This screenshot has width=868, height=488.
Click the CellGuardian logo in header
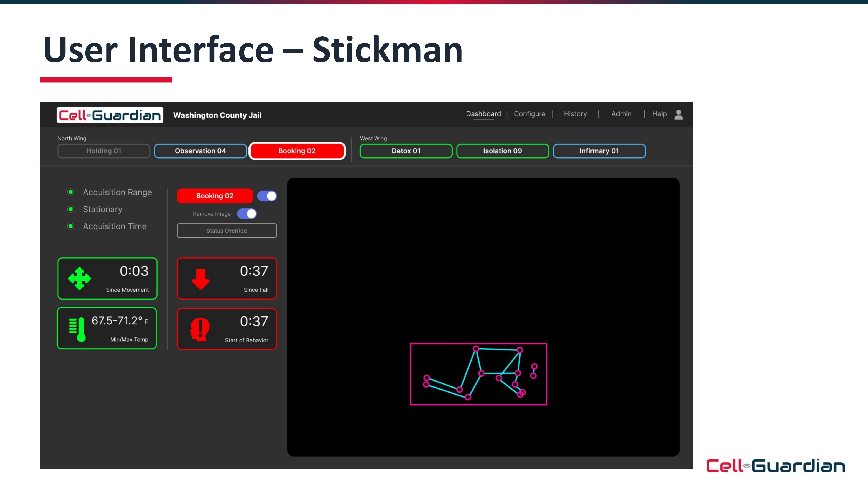110,115
